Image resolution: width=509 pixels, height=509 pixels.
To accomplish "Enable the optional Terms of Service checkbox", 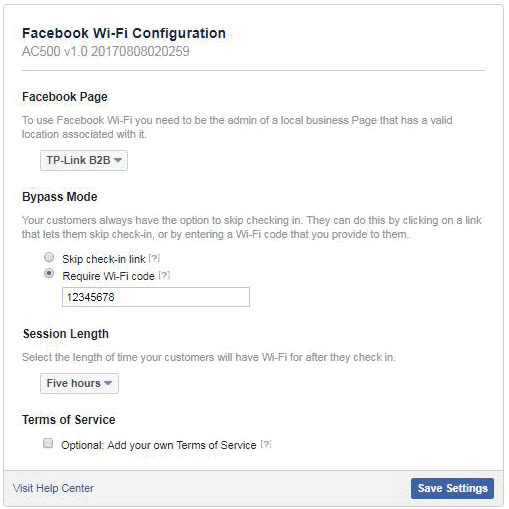I will coord(48,443).
